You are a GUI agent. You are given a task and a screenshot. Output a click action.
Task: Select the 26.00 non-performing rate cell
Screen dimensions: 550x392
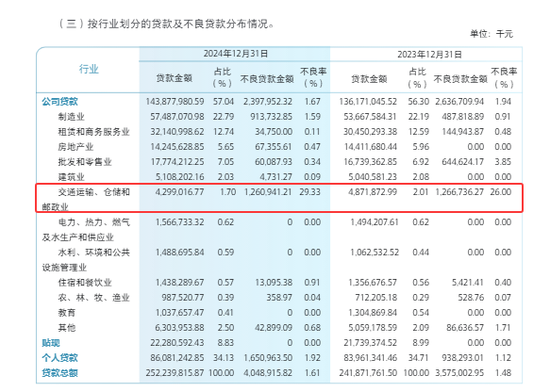pyautogui.click(x=501, y=192)
